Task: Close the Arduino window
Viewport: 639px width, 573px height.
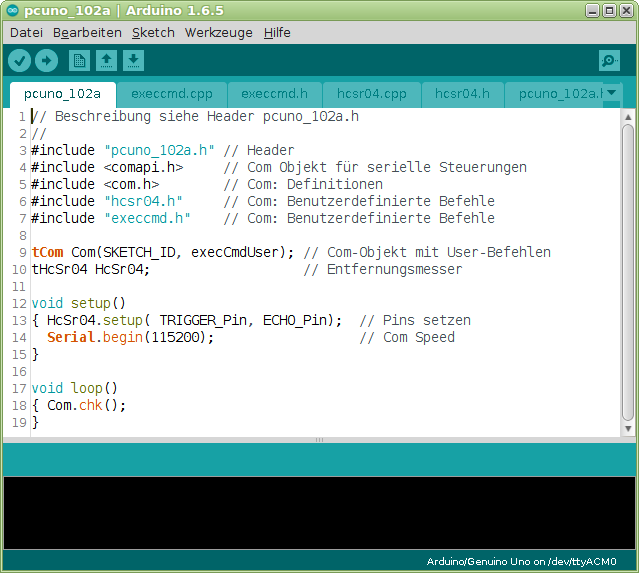Action: [x=626, y=10]
